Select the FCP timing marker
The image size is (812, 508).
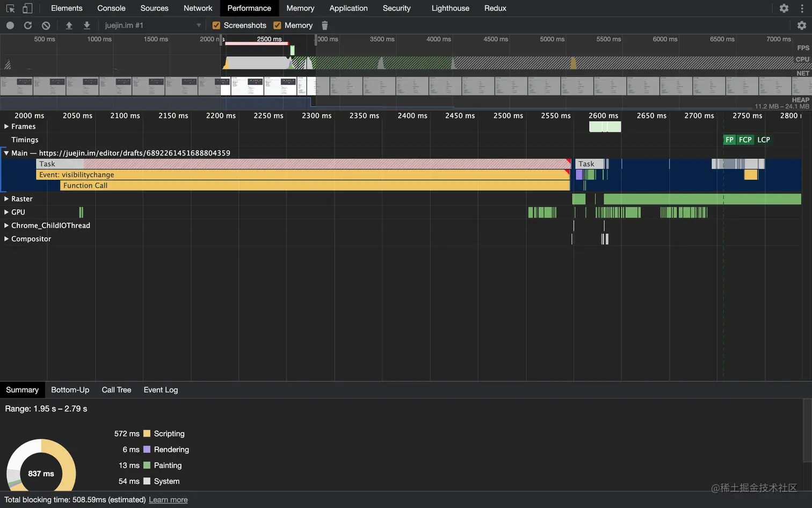tap(745, 140)
